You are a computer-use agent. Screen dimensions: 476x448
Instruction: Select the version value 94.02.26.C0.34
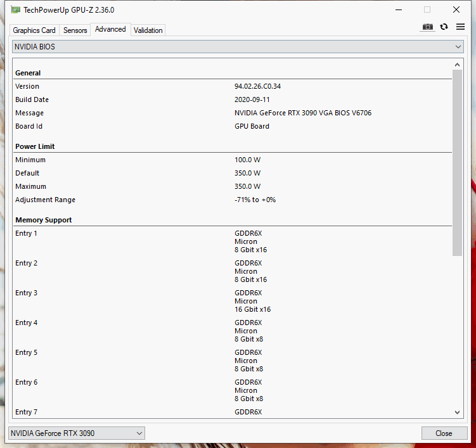[257, 86]
